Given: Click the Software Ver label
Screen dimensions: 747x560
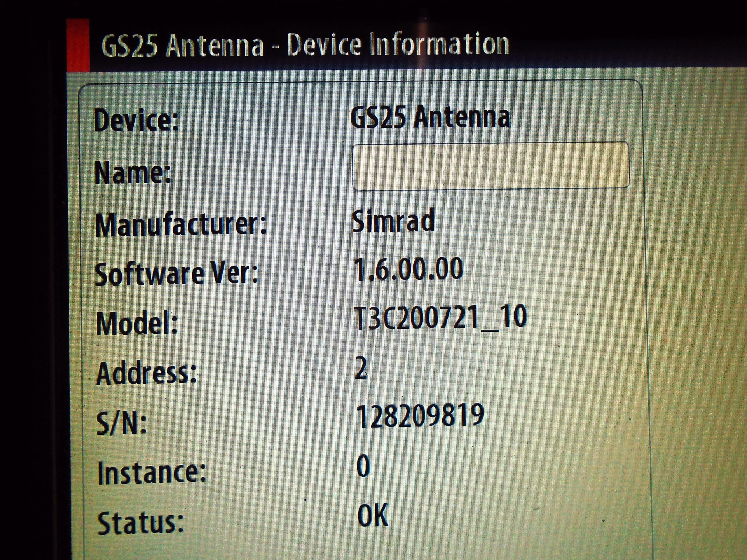Looking at the screenshot, I should click(x=177, y=274).
